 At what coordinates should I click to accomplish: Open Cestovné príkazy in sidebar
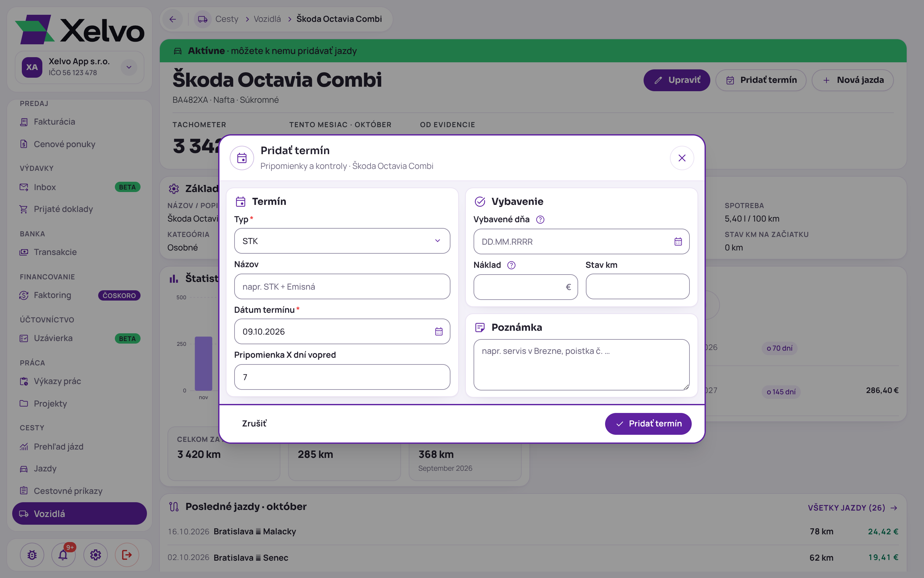tap(80, 491)
